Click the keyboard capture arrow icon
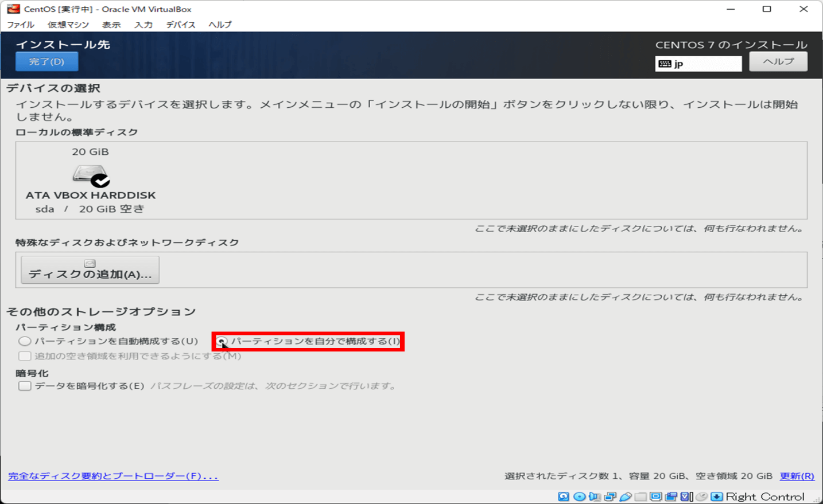 pyautogui.click(x=716, y=497)
